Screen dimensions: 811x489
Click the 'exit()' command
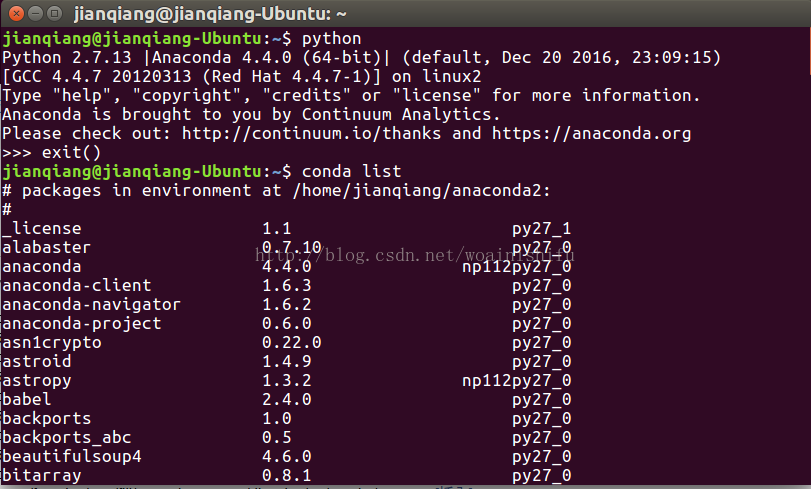coord(71,153)
